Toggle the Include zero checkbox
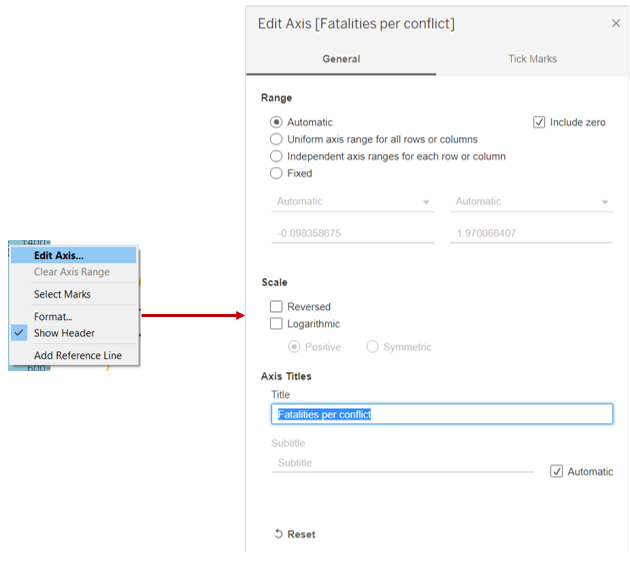Viewport: 630px width, 565px height. (x=540, y=122)
